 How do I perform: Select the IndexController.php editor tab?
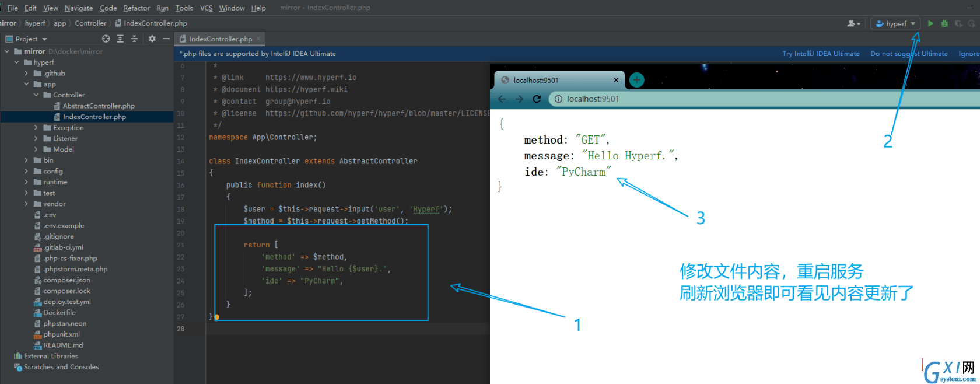220,39
